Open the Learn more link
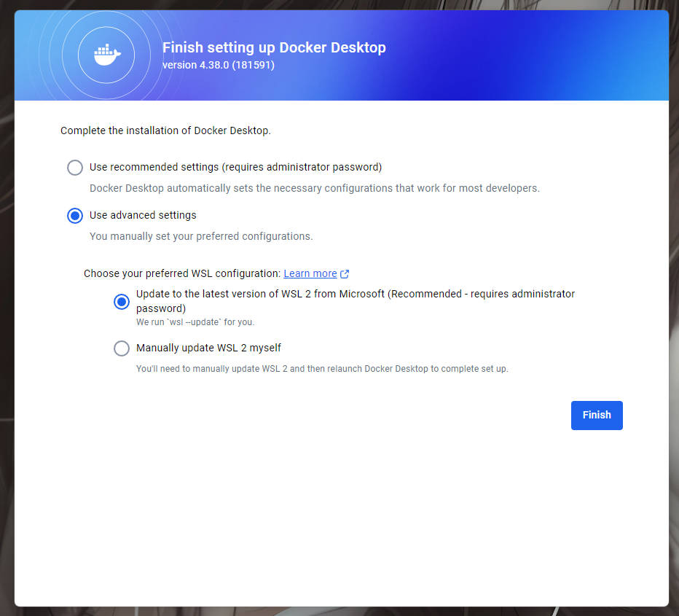The height and width of the screenshot is (616, 679). [x=310, y=273]
